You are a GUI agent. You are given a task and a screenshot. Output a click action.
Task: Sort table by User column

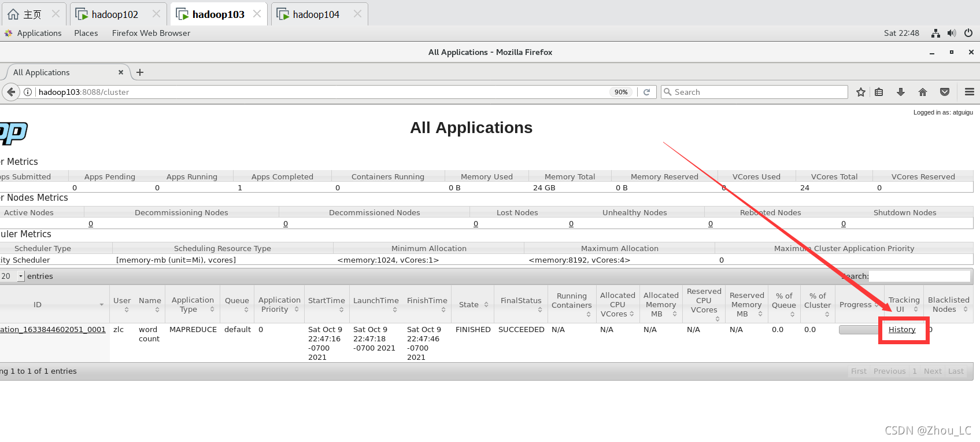(122, 304)
